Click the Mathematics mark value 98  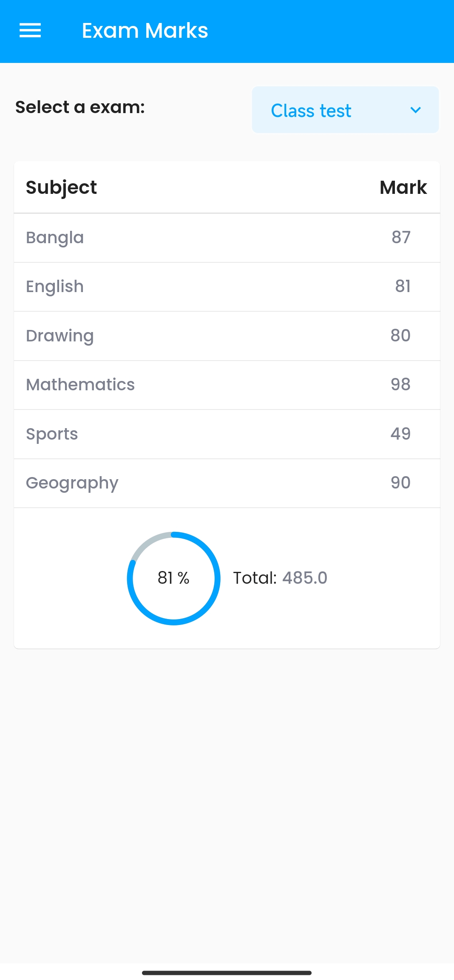[400, 384]
